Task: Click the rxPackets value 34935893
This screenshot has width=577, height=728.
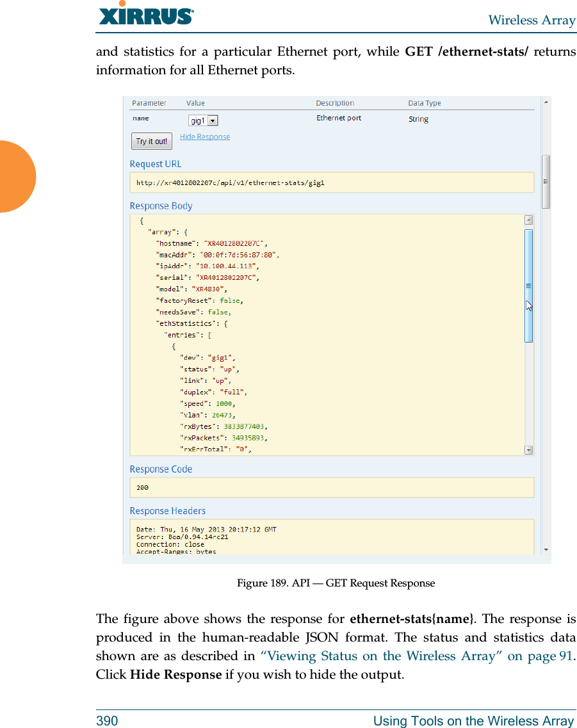Action: pyautogui.click(x=248, y=438)
